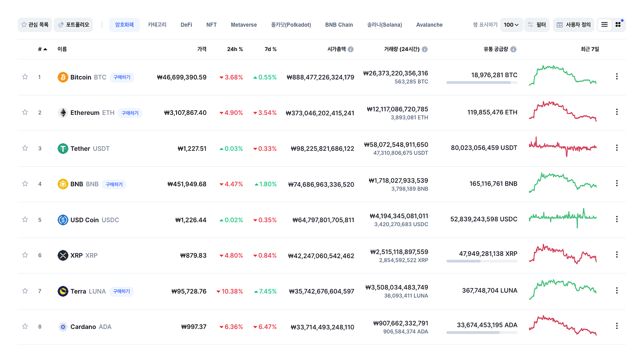The height and width of the screenshot is (345, 644).
Task: Star Bitcoin to add to watchlist
Action: [x=25, y=77]
